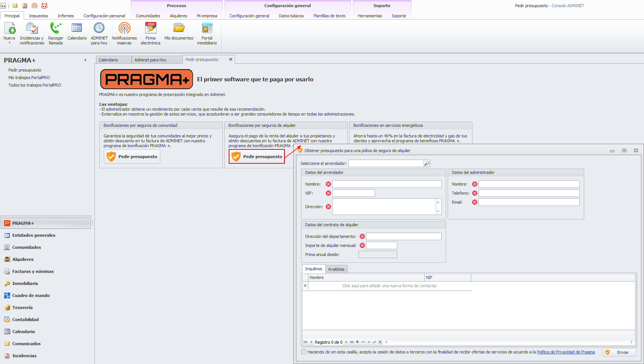Click the envelope icon in quick access bar
This screenshot has width=644, height=364.
(15, 6)
